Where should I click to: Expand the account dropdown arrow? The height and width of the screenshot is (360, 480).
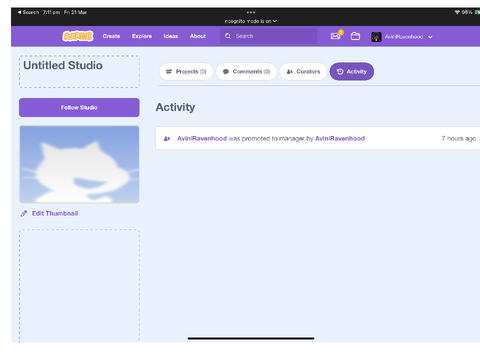coord(430,37)
